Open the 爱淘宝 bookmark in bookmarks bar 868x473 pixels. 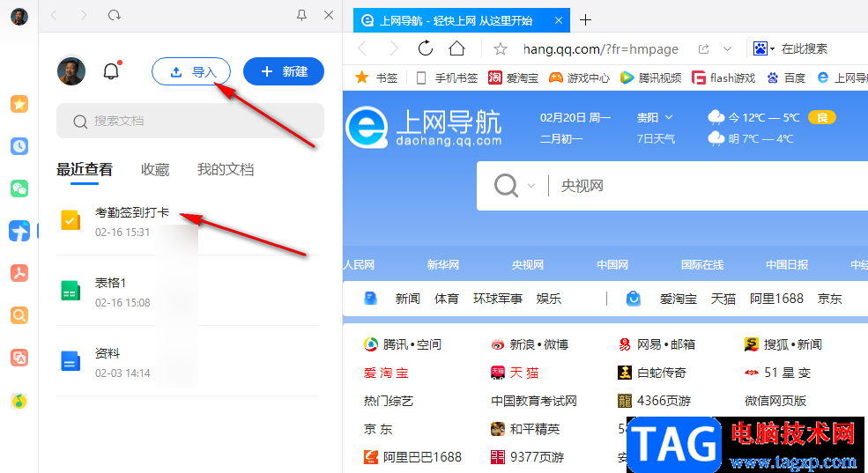[x=513, y=78]
